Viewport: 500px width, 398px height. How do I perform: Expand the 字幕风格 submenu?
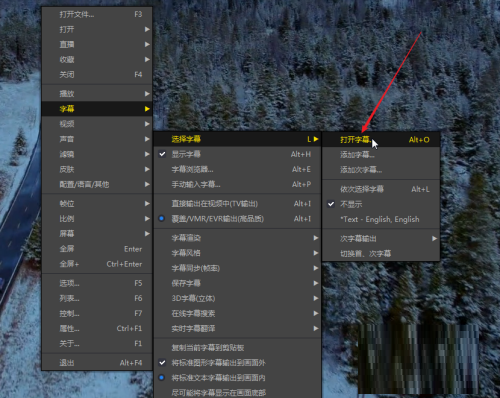(237, 253)
